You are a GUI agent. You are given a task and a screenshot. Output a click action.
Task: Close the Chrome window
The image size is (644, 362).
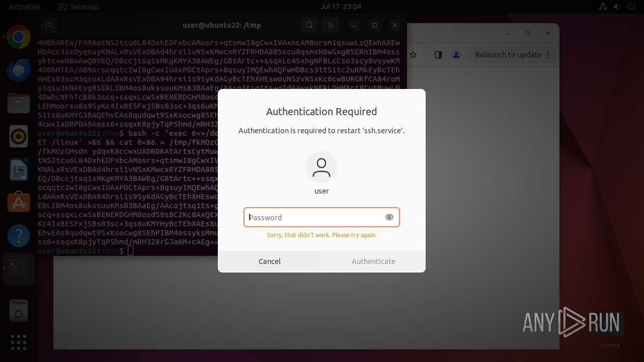[548, 33]
